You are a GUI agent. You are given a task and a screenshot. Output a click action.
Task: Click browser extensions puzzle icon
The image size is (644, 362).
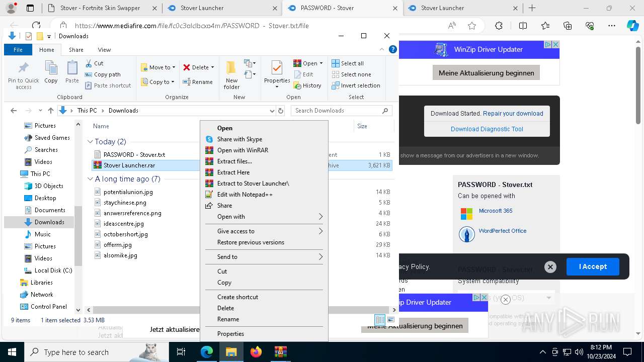[x=499, y=26]
